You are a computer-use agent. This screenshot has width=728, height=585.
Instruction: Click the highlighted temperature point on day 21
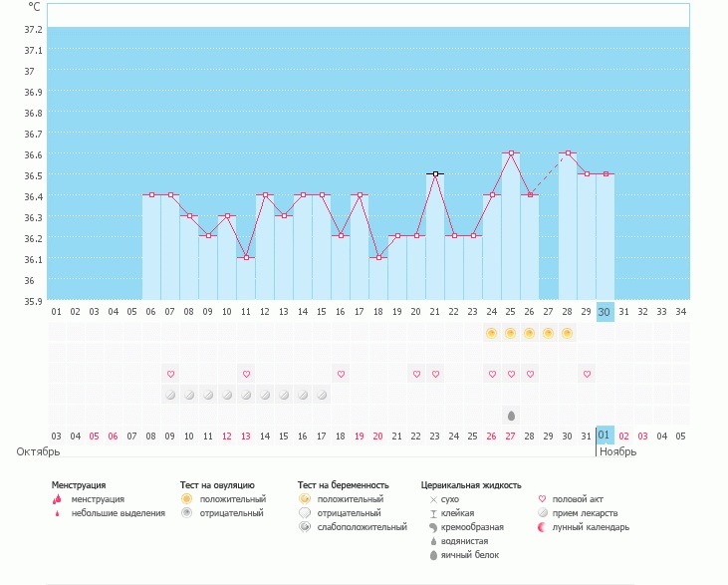click(x=435, y=174)
